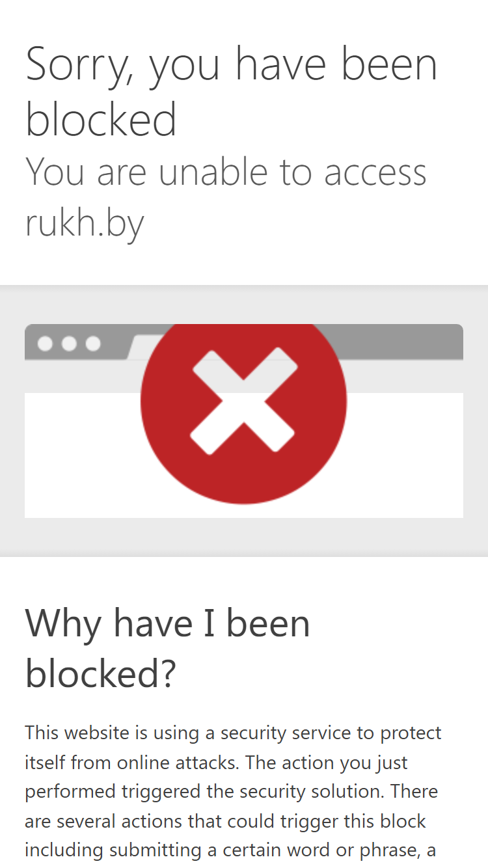Click the white page area right of the red circle
The width and height of the screenshot is (488, 868).
[404, 455]
